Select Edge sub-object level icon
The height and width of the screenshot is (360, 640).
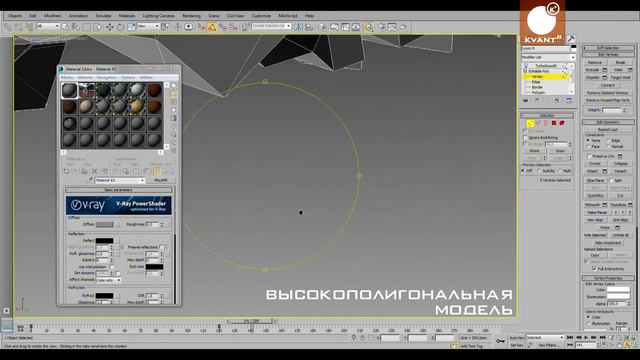(x=538, y=123)
